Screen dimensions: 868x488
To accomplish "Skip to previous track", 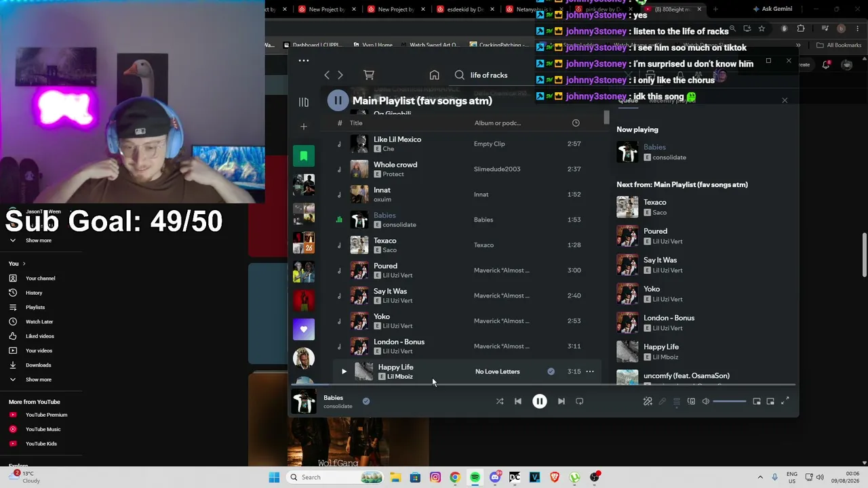I will tap(518, 401).
